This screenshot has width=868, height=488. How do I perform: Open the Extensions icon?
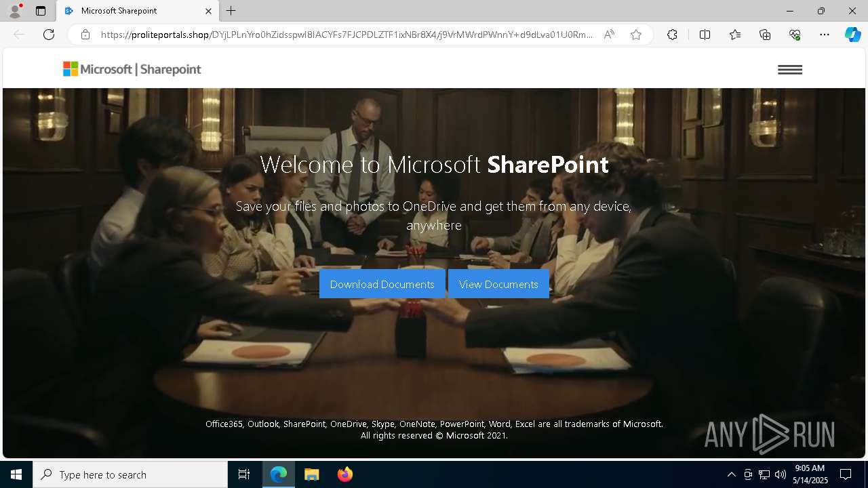coord(672,35)
